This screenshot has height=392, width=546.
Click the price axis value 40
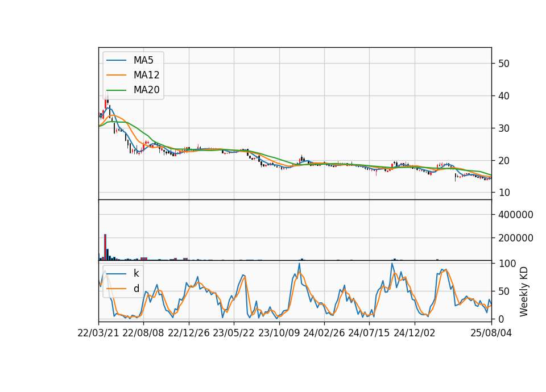pos(504,96)
